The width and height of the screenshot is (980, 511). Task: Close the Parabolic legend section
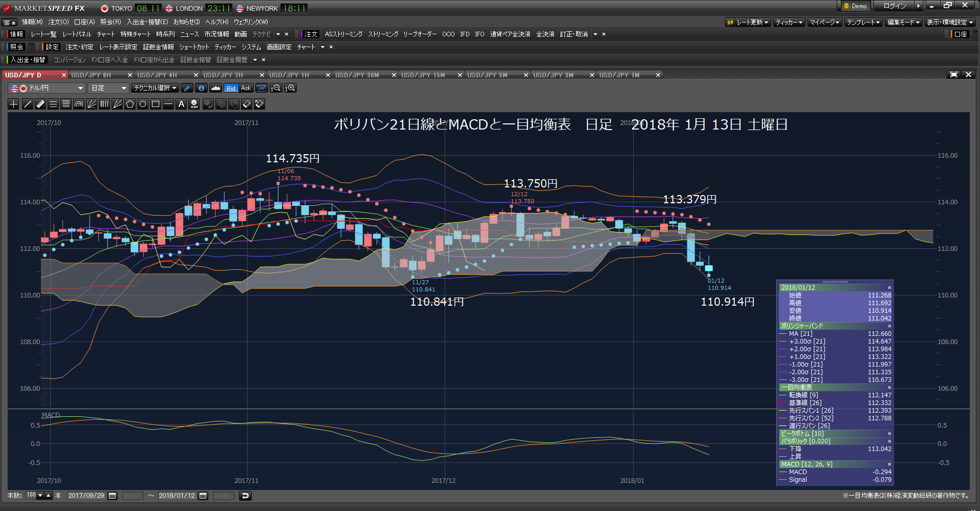889,441
